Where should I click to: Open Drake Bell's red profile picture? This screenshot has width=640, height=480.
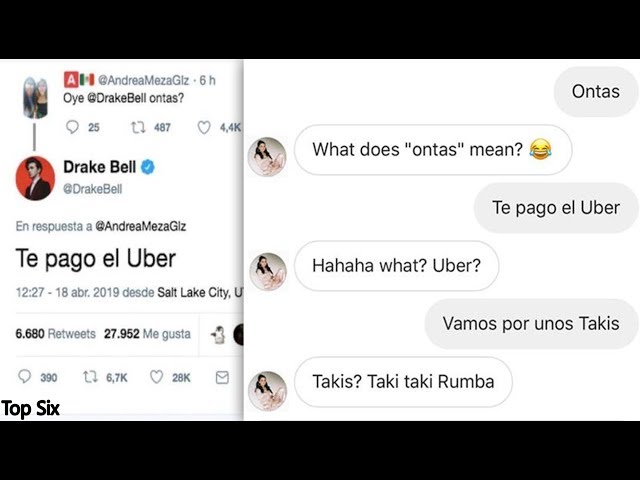[x=35, y=178]
